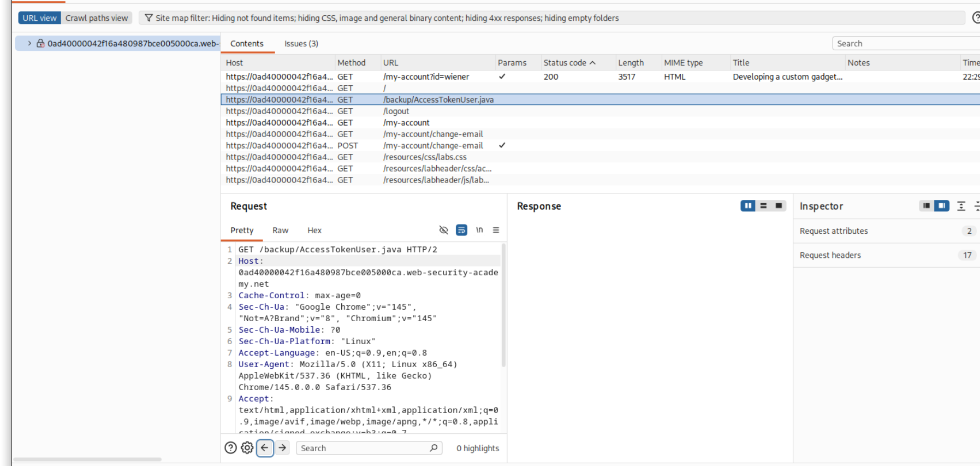The image size is (980, 466).
Task: Select the /resources/css/labs.css row
Action: tap(600, 157)
